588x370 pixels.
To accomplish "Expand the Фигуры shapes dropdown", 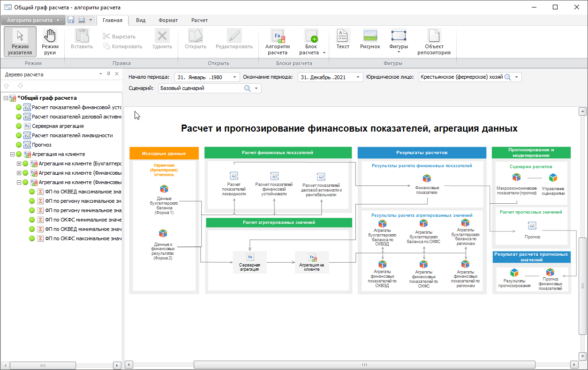I will (398, 52).
